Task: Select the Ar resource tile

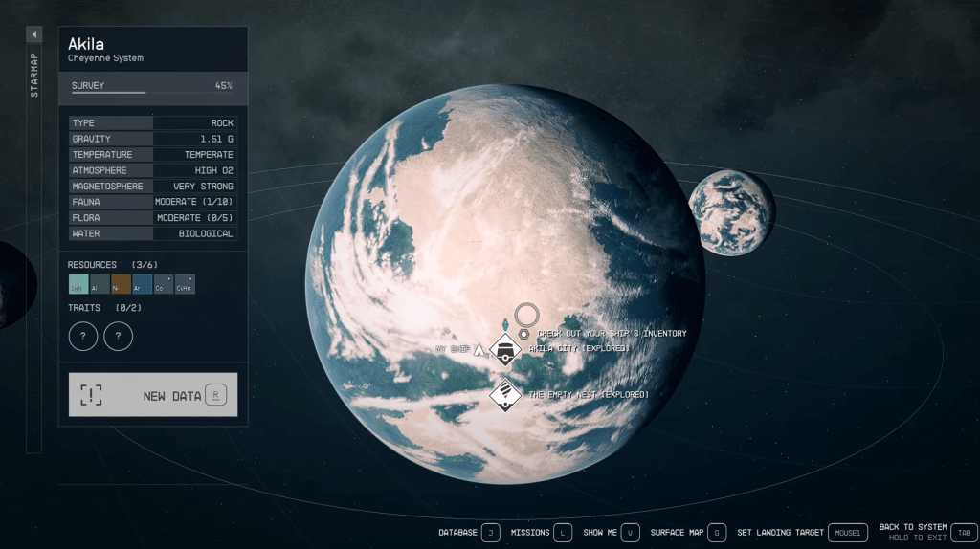Action: click(x=142, y=284)
